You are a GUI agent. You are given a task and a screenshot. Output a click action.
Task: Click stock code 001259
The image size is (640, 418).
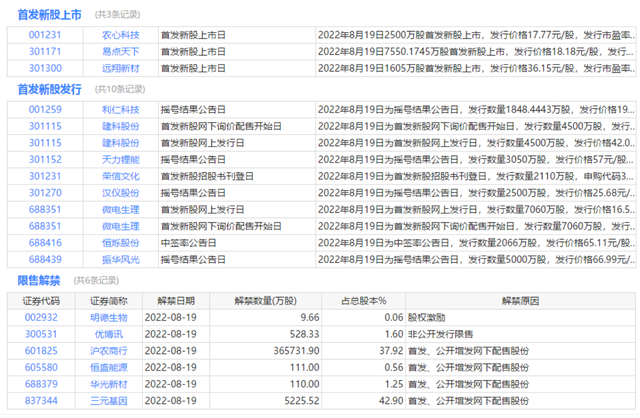(x=45, y=110)
